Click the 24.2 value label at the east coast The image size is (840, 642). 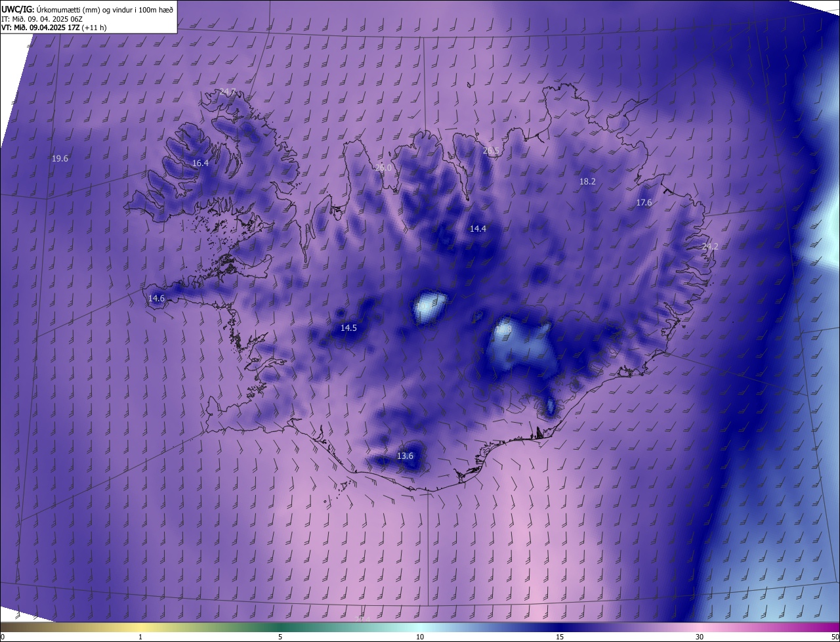pos(710,247)
